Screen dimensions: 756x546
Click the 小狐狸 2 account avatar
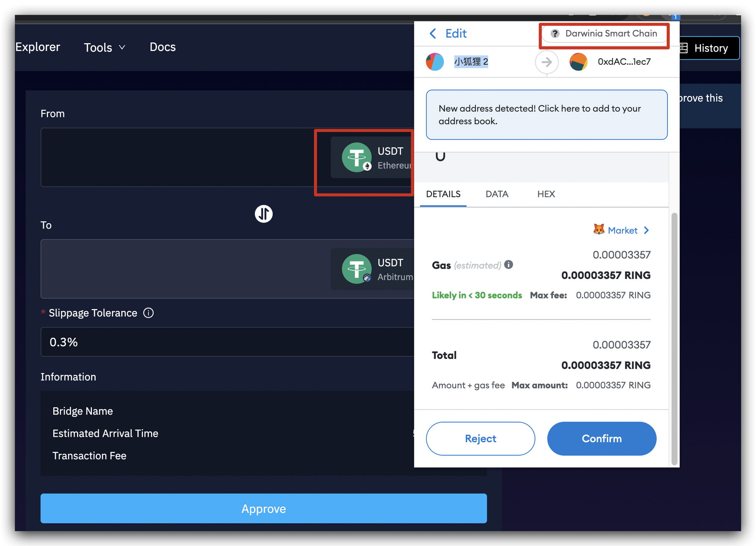435,62
